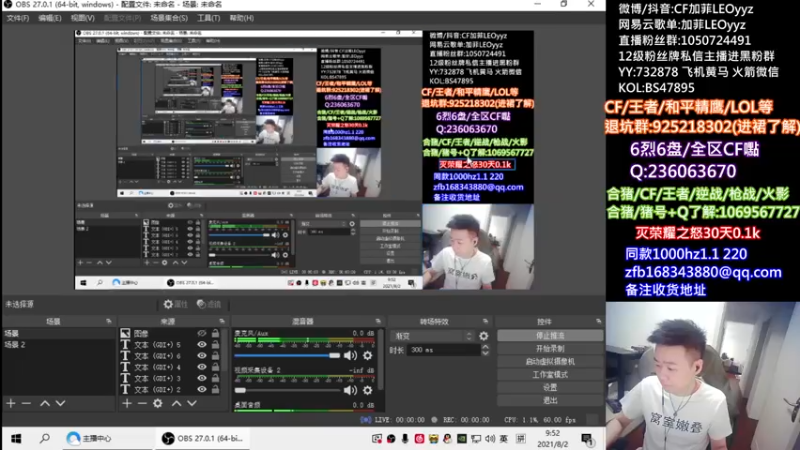Viewport: 800px width, 450px height.
Task: Toggle lock on 文本 (GDI+) 2 source
Action: [215, 389]
